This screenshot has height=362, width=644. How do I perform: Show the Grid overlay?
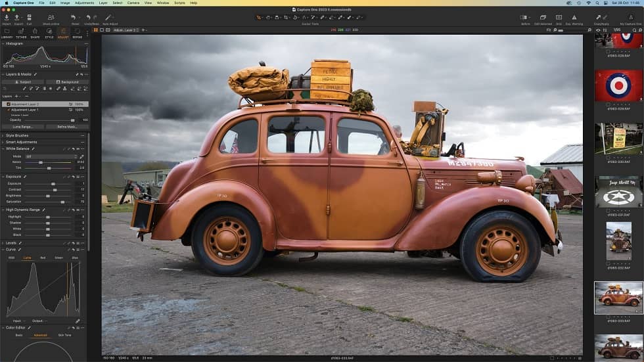coord(559,18)
